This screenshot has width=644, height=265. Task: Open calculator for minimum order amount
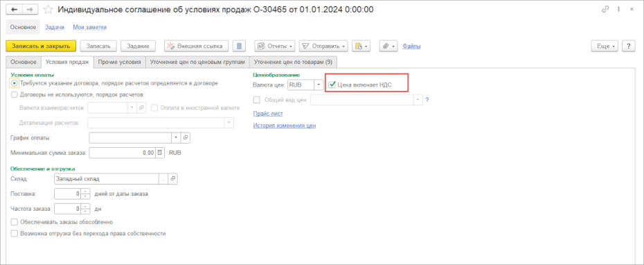point(160,153)
